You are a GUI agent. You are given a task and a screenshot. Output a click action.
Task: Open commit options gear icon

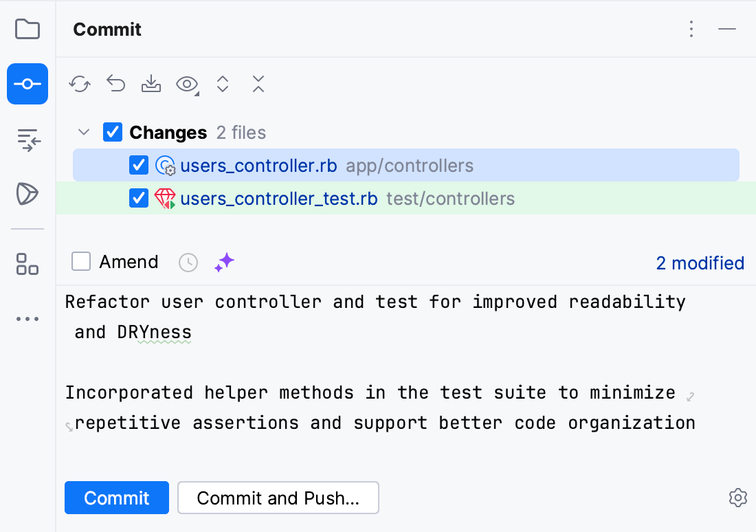[x=737, y=498]
